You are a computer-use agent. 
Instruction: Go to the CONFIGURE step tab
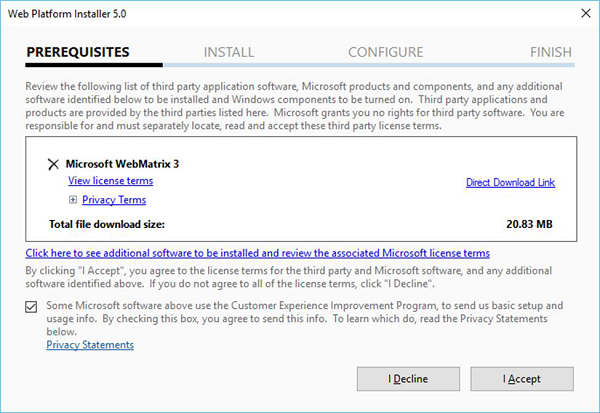385,52
